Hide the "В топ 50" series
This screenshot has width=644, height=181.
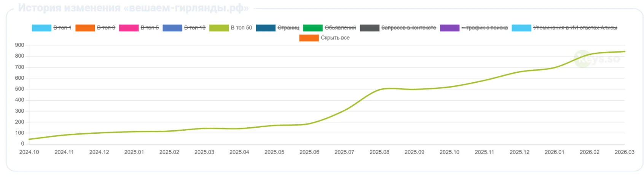(x=241, y=28)
